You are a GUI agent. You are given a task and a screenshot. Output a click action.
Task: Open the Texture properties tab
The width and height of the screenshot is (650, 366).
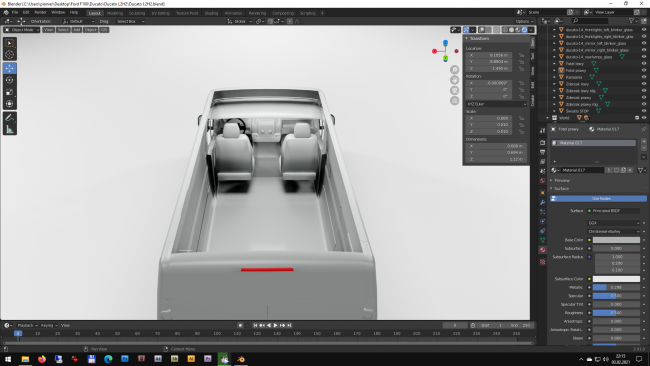[542, 262]
